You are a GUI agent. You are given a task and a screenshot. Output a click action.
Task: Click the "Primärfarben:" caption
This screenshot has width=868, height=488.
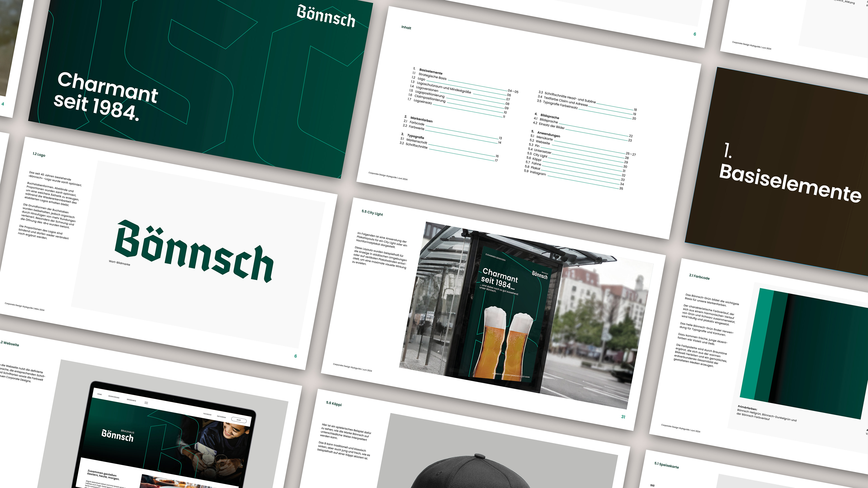tap(747, 408)
